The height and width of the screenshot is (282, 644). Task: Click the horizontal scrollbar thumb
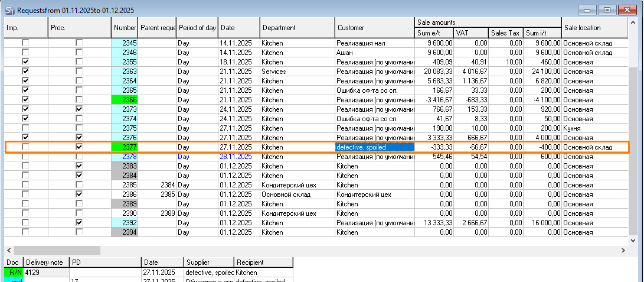[49, 251]
